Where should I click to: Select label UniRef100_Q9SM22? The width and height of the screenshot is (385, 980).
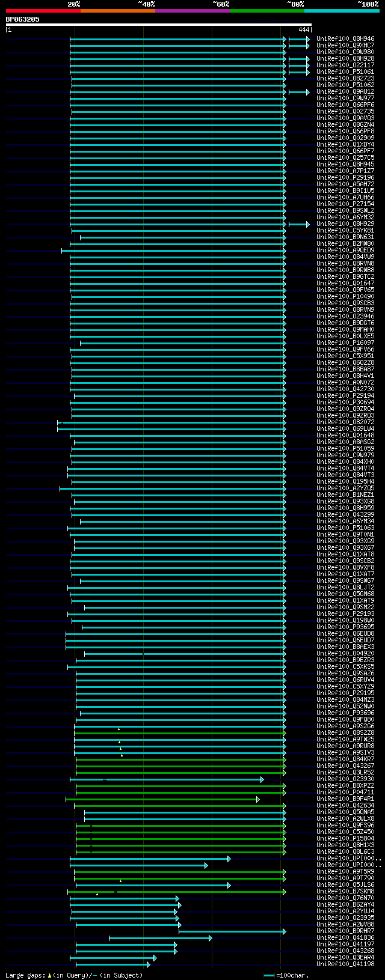coord(345,607)
